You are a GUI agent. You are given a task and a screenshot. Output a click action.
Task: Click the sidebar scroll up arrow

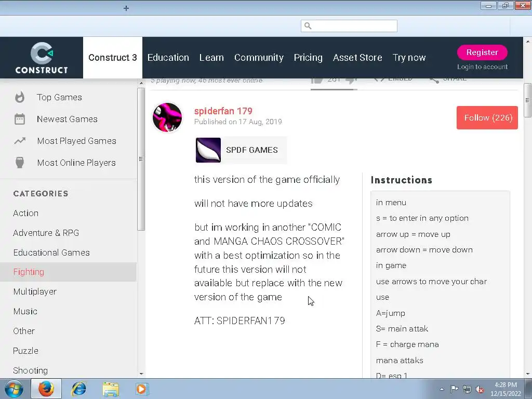(x=141, y=83)
